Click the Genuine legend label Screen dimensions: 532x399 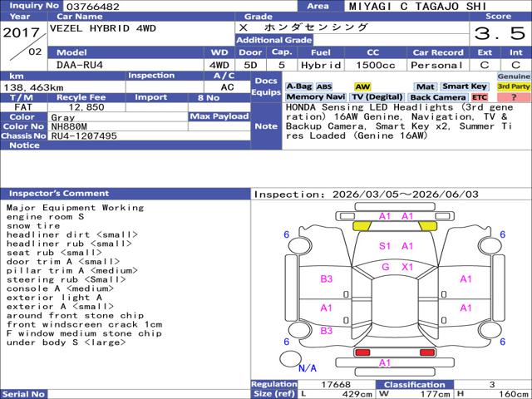click(x=514, y=76)
